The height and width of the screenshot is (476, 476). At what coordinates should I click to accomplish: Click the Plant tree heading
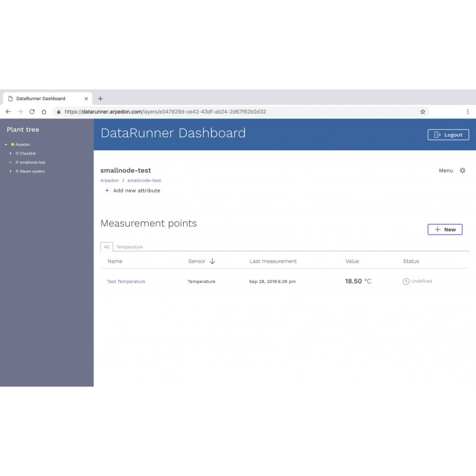point(23,130)
